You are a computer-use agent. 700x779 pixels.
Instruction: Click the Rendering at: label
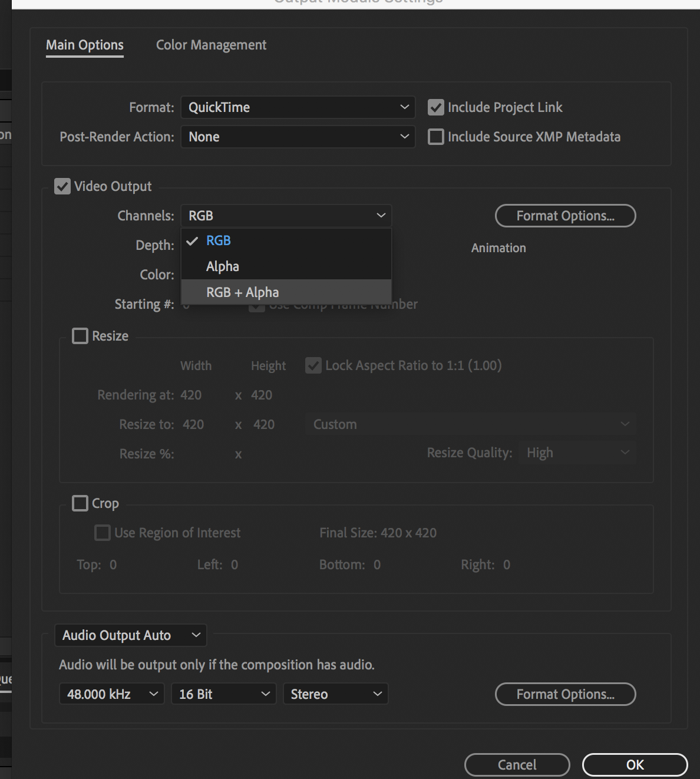click(x=136, y=395)
